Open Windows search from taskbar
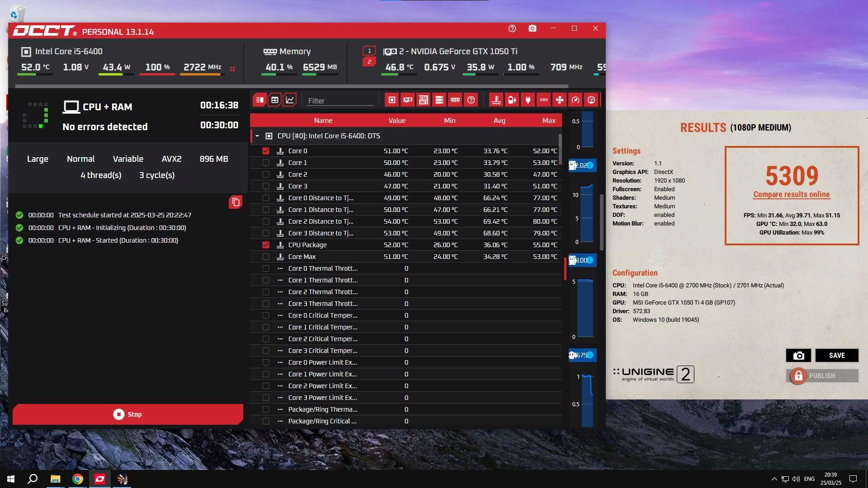The width and height of the screenshot is (868, 488). coord(33,479)
